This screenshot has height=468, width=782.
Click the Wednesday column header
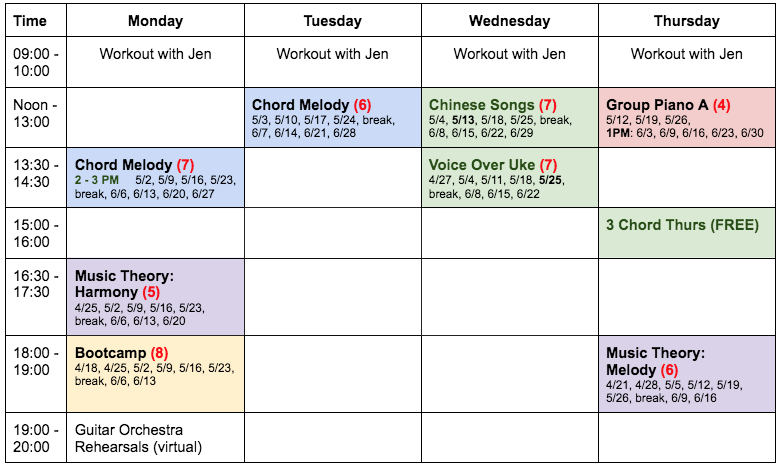click(x=510, y=20)
